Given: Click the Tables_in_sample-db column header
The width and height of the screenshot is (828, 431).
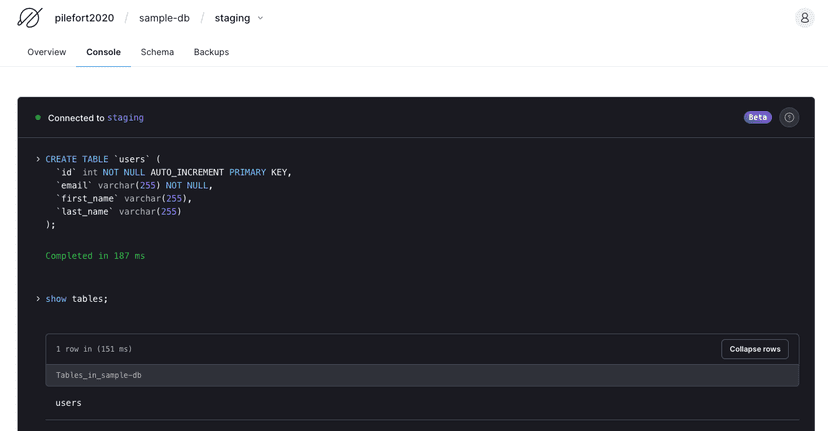Looking at the screenshot, I should point(99,375).
